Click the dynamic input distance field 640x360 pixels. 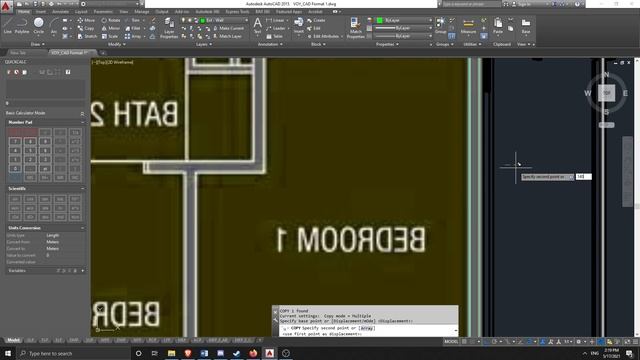[x=583, y=177]
